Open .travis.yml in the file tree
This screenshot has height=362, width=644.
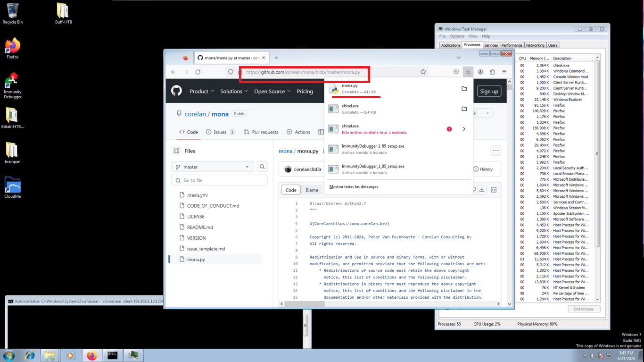click(x=197, y=195)
